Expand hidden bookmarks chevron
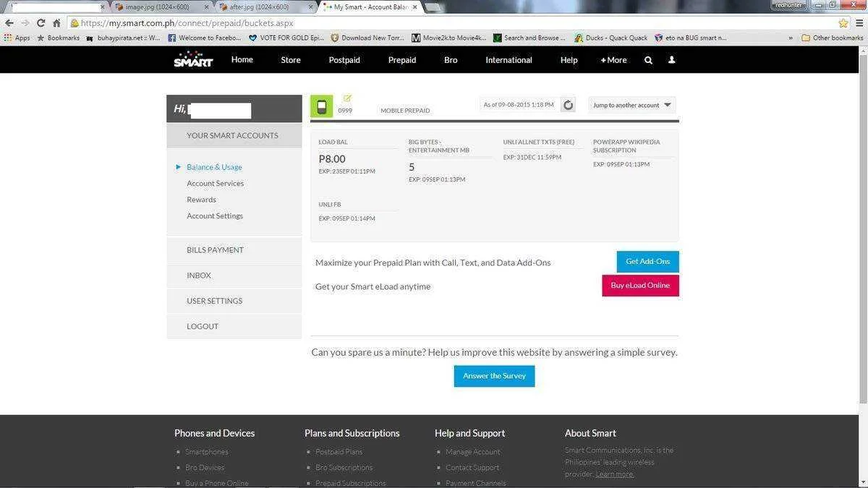Screen dimensions: 868x488 pos(791,38)
